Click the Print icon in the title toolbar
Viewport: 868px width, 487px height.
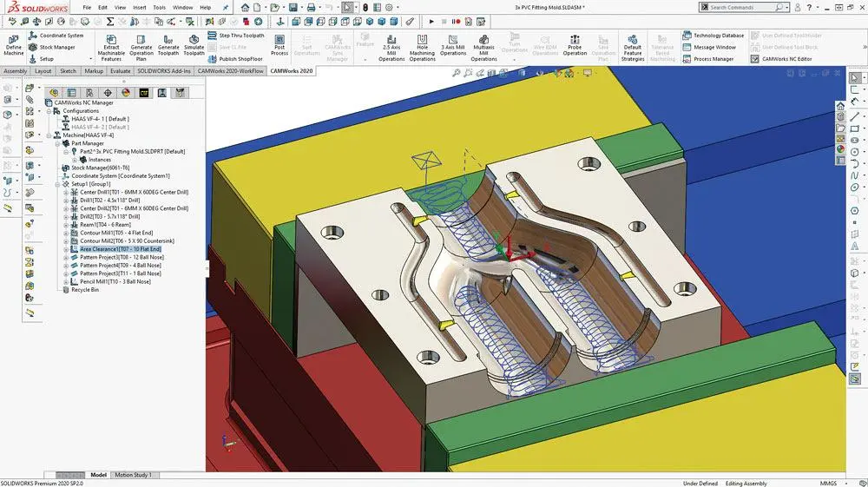click(312, 8)
